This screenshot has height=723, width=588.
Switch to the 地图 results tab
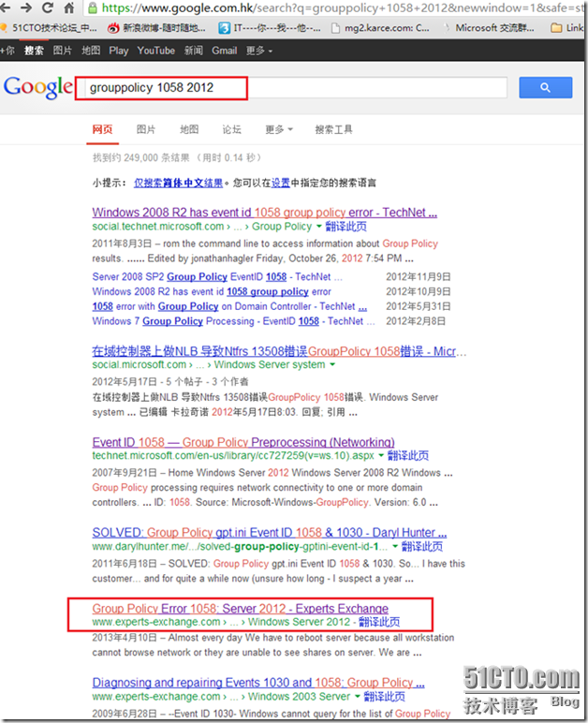point(189,129)
